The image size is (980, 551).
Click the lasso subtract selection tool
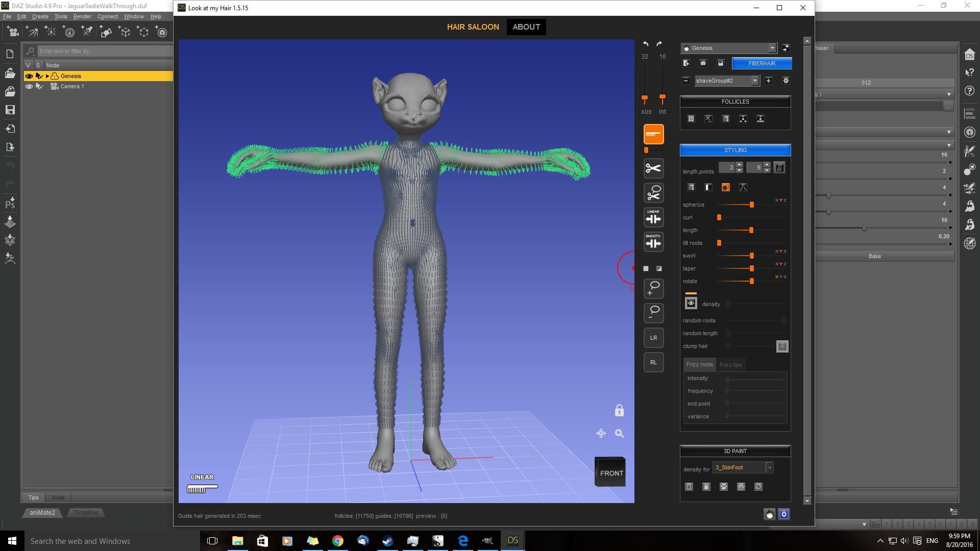[653, 313]
